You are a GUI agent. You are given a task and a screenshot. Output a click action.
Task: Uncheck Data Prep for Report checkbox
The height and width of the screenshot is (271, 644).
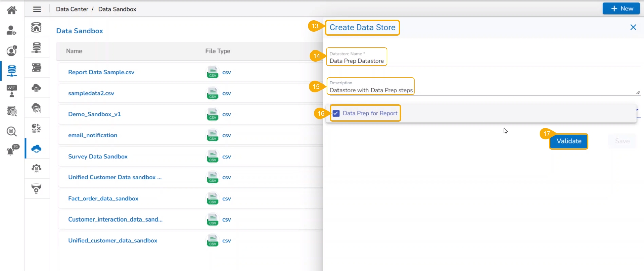pyautogui.click(x=336, y=113)
